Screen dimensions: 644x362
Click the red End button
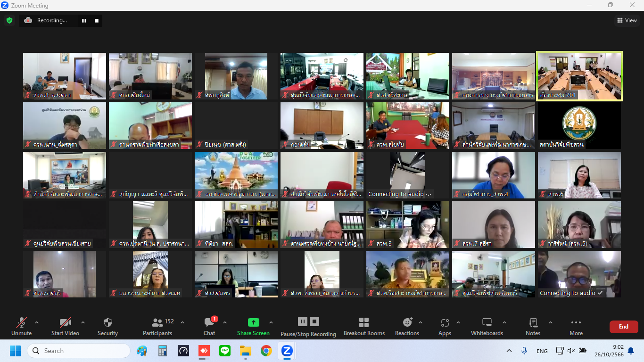click(624, 327)
